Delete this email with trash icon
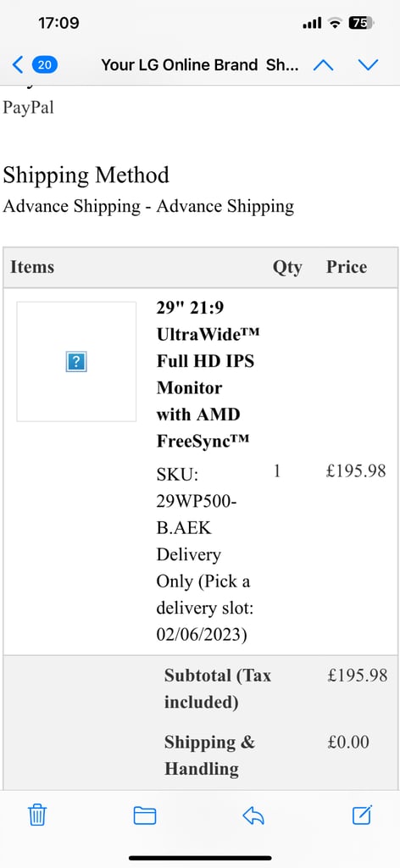 tap(37, 815)
